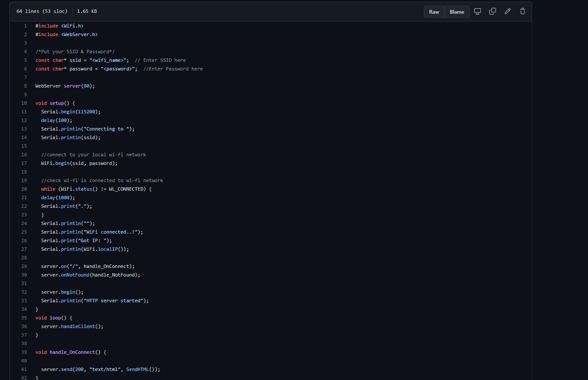Select line number 29

click(24, 266)
